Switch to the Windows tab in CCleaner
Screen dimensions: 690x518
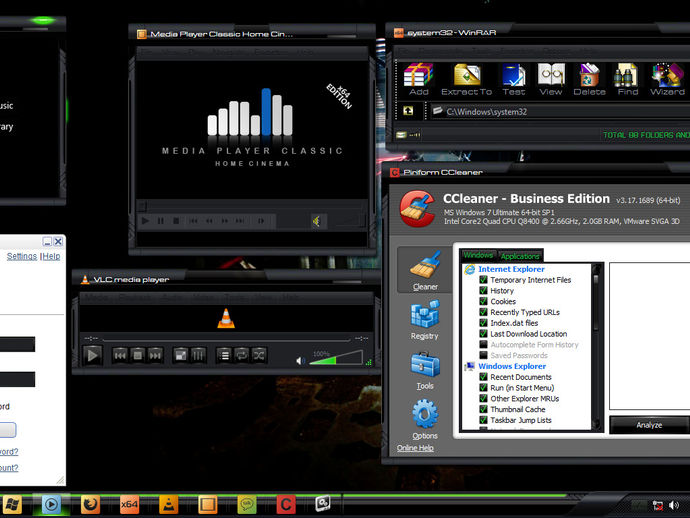click(x=478, y=255)
